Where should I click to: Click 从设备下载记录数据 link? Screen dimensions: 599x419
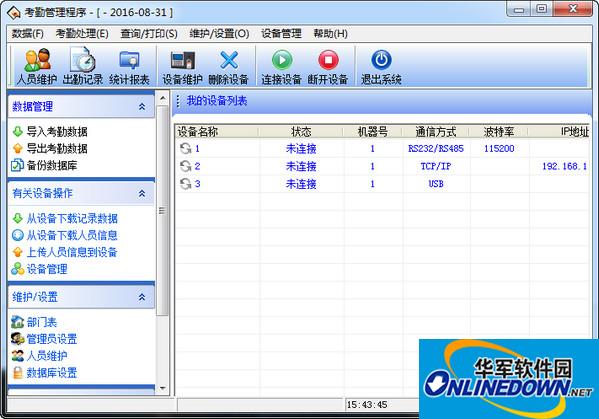tap(72, 218)
